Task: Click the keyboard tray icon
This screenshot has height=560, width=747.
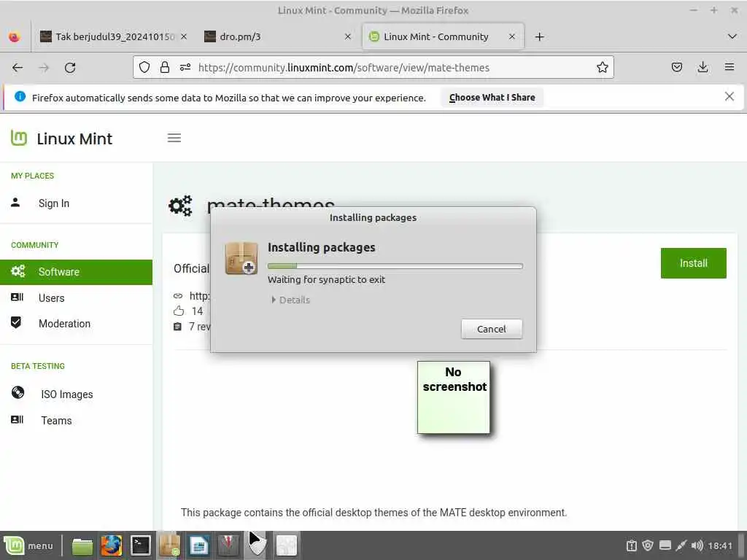Action: point(665,545)
